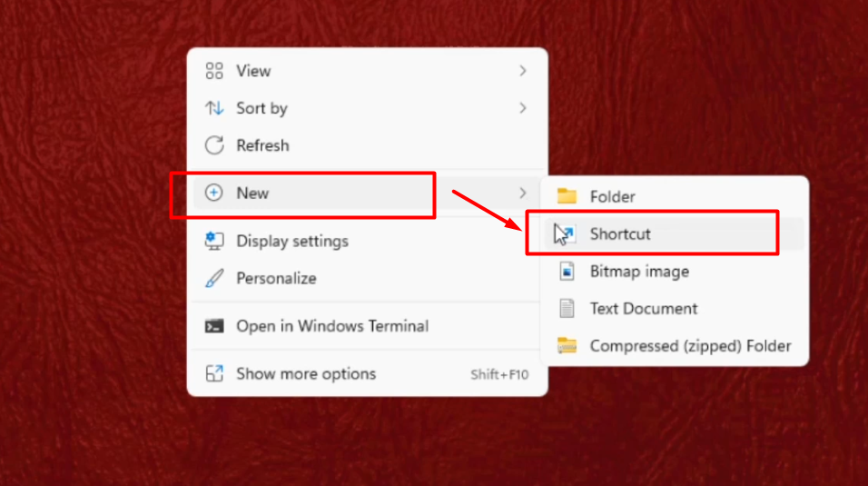Click the Text Document page icon
Screen dimensions: 868x486
pos(567,308)
